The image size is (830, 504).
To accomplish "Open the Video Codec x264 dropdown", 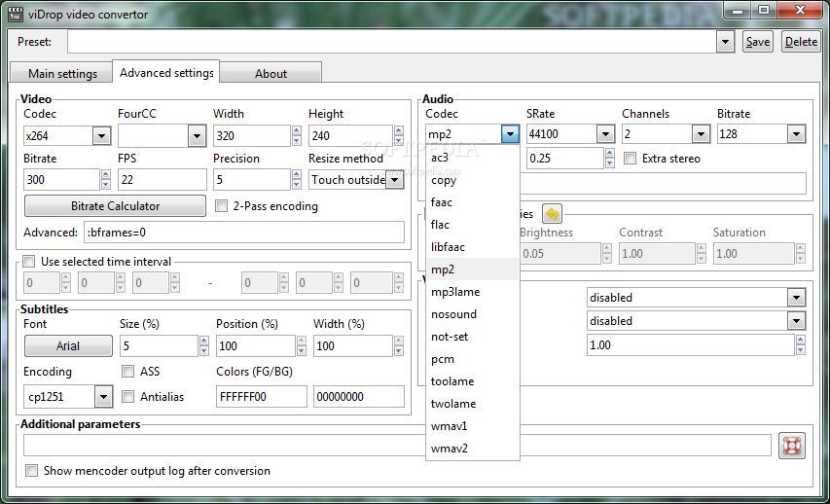I will pos(101,136).
